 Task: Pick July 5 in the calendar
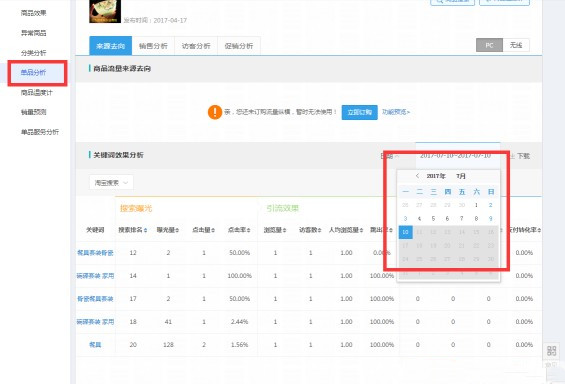(x=433, y=219)
